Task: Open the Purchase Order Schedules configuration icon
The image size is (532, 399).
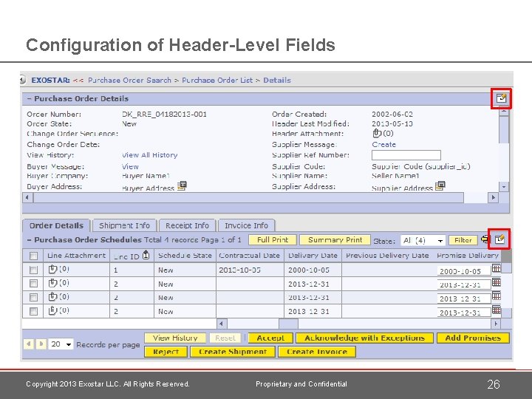Action: click(499, 239)
